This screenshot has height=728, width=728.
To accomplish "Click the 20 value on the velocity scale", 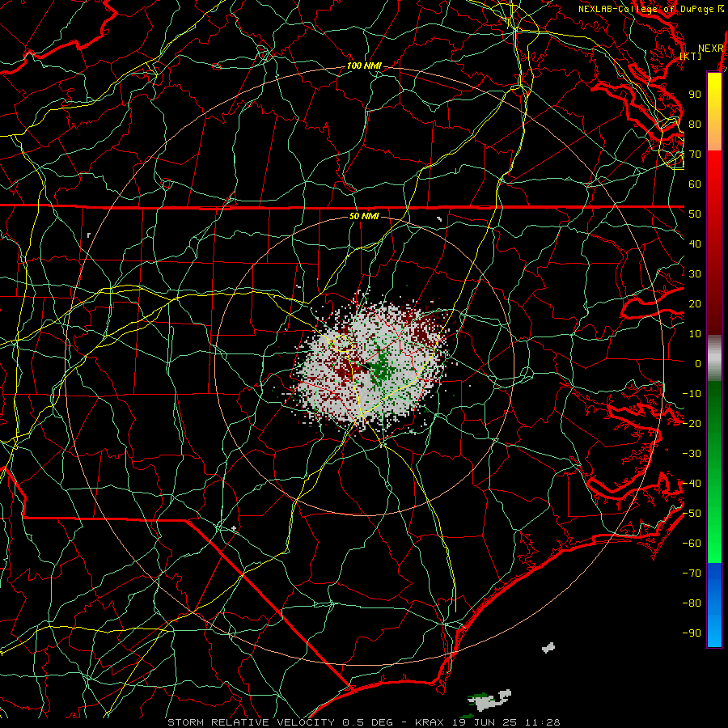I will point(695,304).
